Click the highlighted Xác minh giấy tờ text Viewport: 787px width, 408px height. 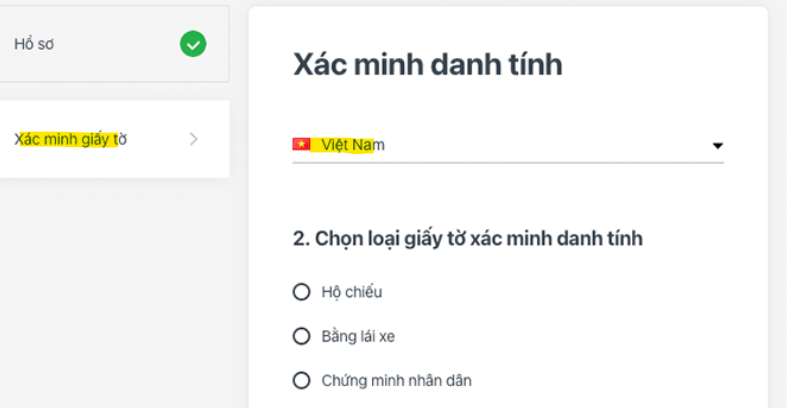(70, 139)
